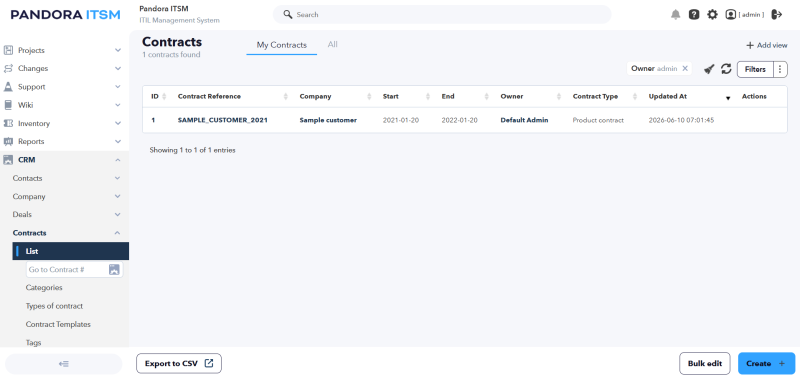Open Contract Templates
This screenshot has width=800, height=377.
(x=58, y=324)
